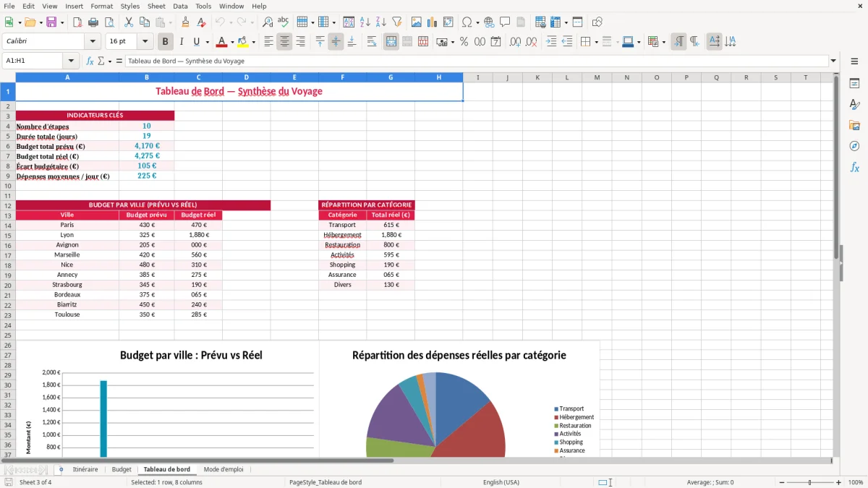Add a decimal place
The image size is (868, 488).
click(515, 42)
